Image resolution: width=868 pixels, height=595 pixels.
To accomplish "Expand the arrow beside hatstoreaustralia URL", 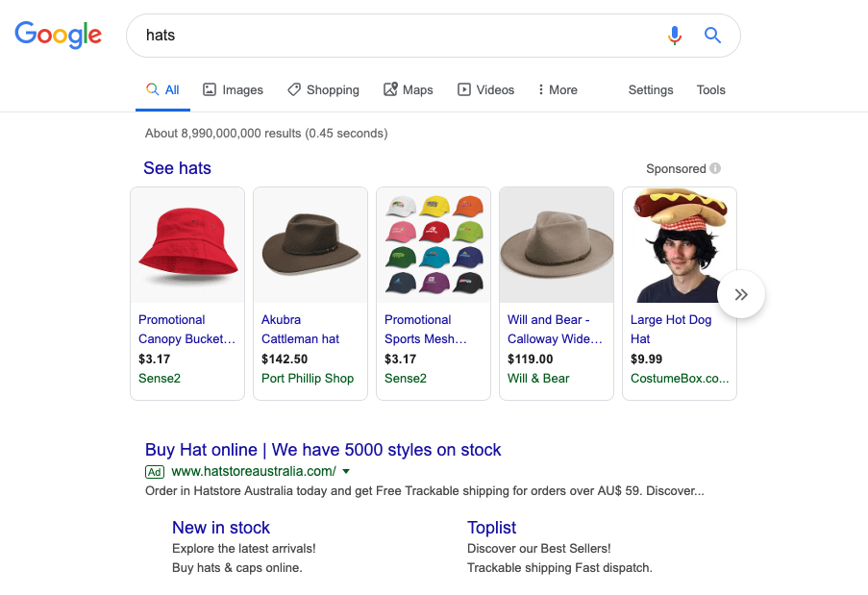I will (346, 471).
